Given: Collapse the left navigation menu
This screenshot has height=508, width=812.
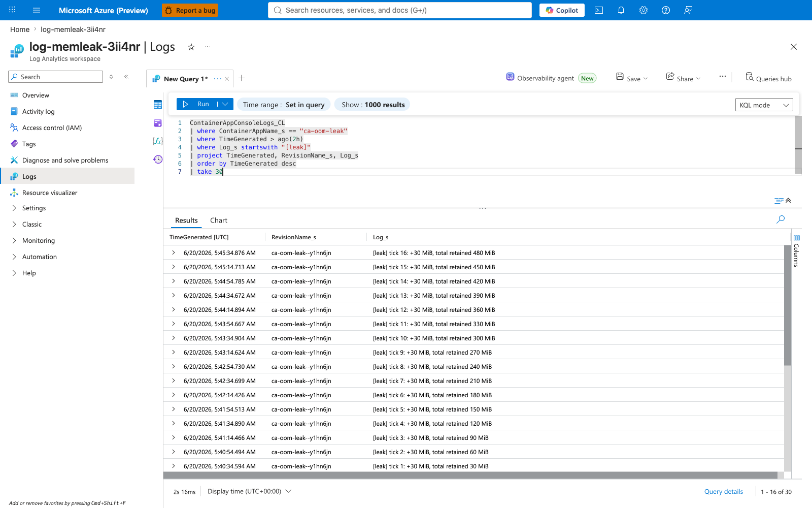Looking at the screenshot, I should [126, 77].
